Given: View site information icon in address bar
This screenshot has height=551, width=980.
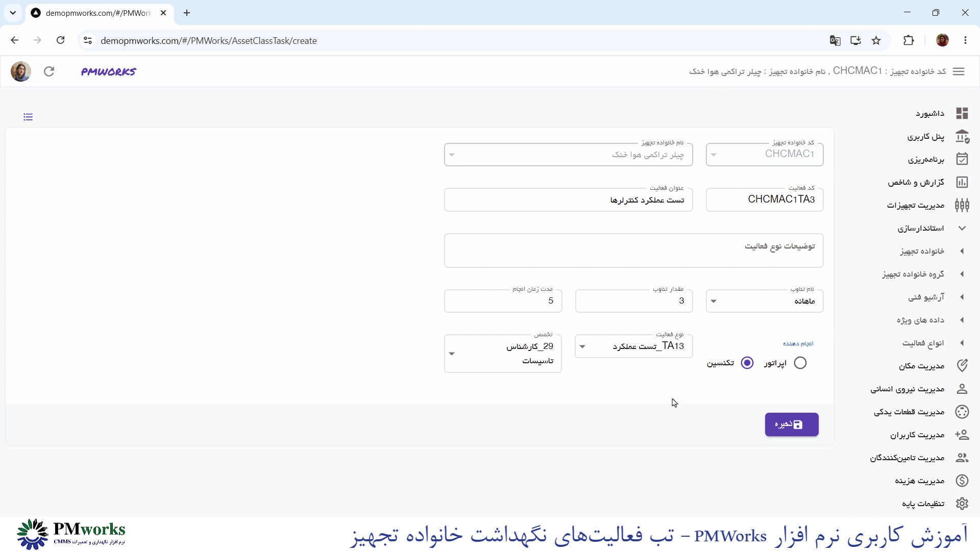Looking at the screenshot, I should [x=88, y=40].
